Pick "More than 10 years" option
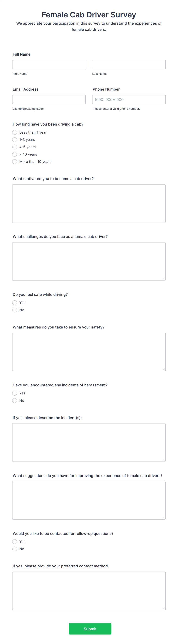This screenshot has height=644, width=178. point(15,161)
